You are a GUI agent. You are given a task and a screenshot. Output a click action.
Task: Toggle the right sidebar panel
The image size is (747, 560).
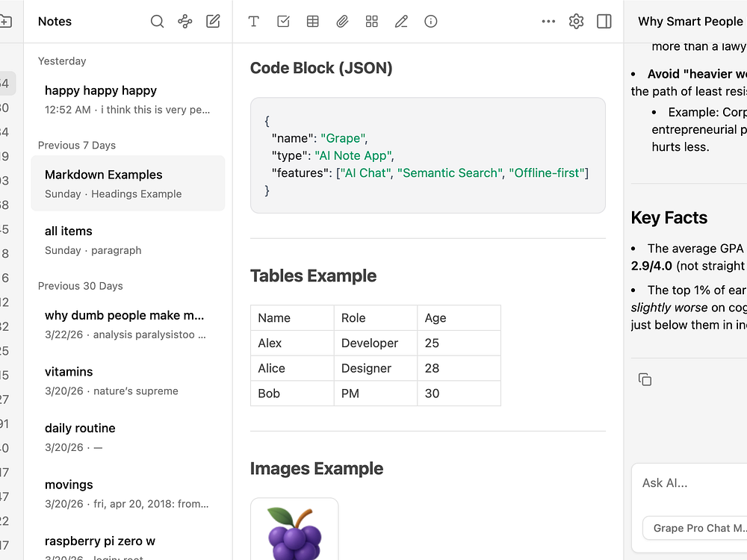pos(604,22)
